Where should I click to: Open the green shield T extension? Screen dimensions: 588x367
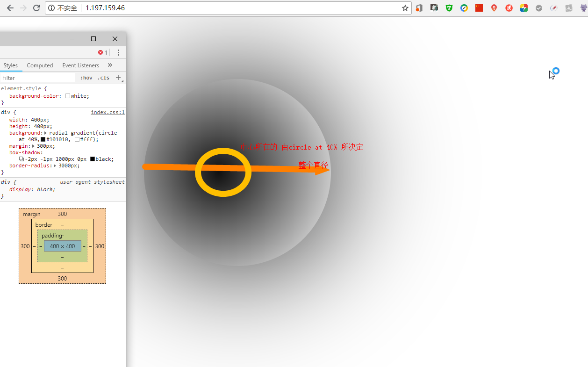coord(449,8)
